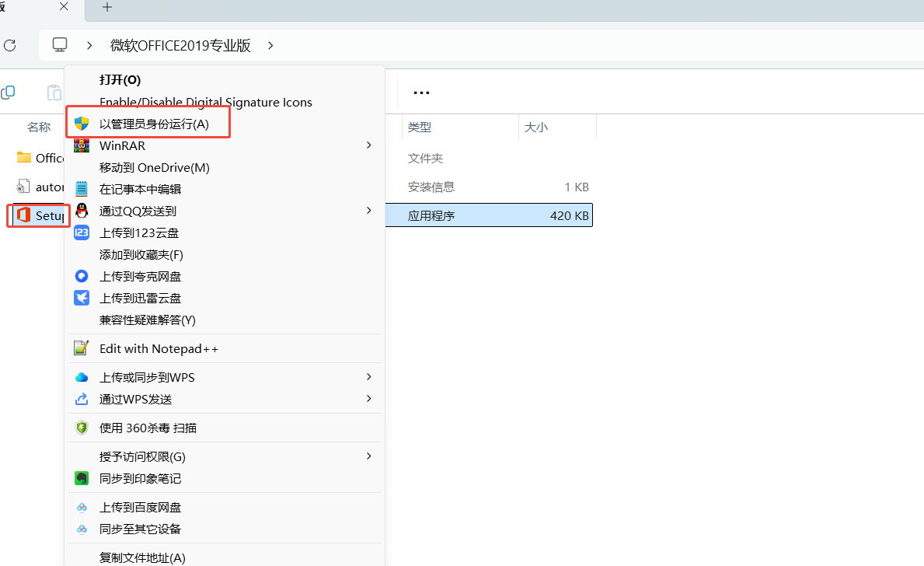This screenshot has height=566, width=924.
Task: Click the 123云盘 icon
Action: click(82, 232)
